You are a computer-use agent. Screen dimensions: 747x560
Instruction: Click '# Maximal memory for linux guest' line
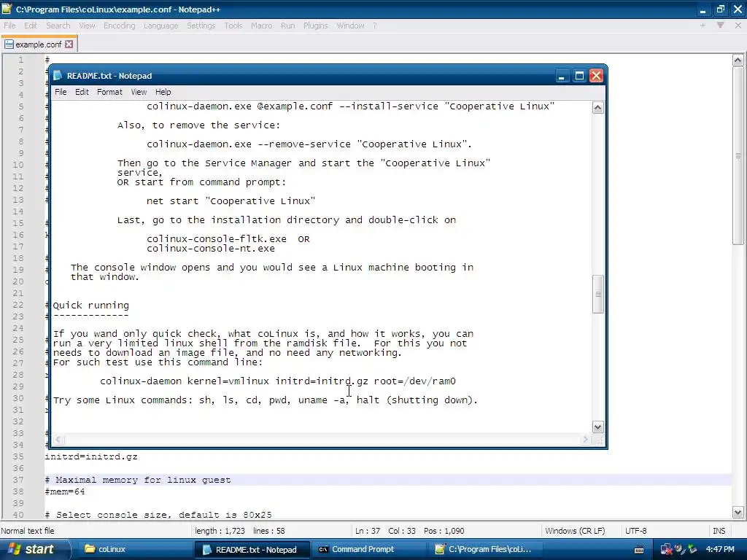pos(138,480)
